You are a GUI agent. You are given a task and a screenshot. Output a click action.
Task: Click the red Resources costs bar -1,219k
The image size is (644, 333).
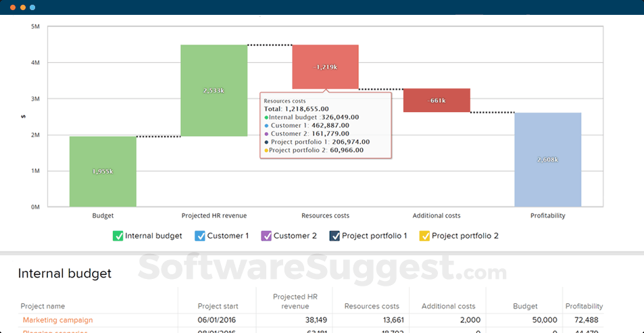325,67
